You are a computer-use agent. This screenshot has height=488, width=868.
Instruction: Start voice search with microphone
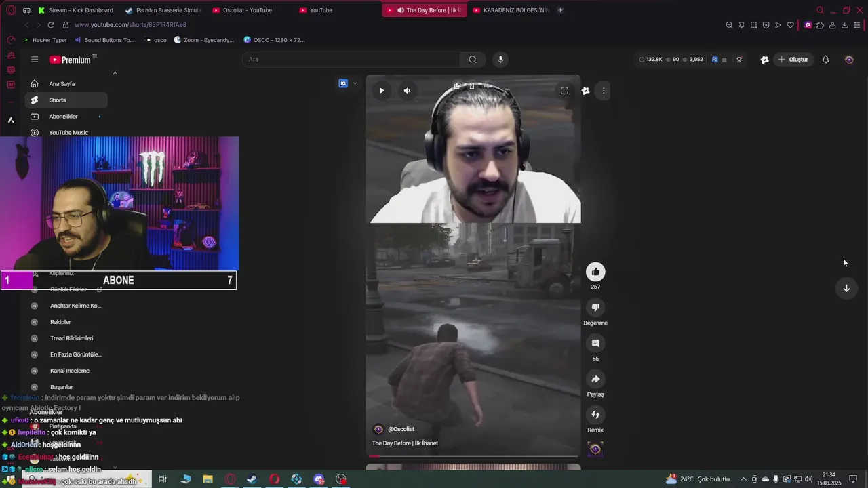click(x=500, y=59)
